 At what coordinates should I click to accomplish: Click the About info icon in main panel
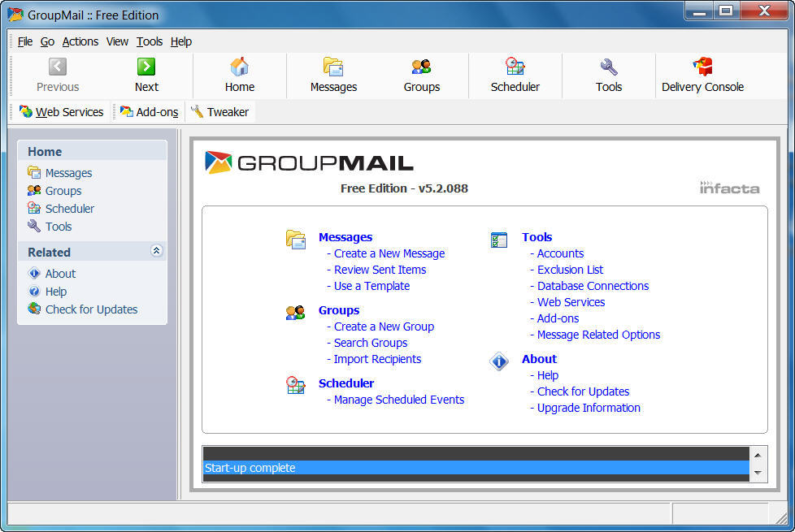(499, 361)
